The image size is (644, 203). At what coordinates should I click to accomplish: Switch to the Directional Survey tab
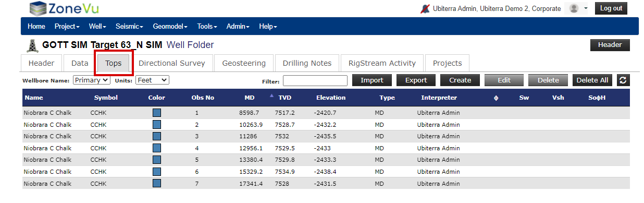pyautogui.click(x=172, y=63)
